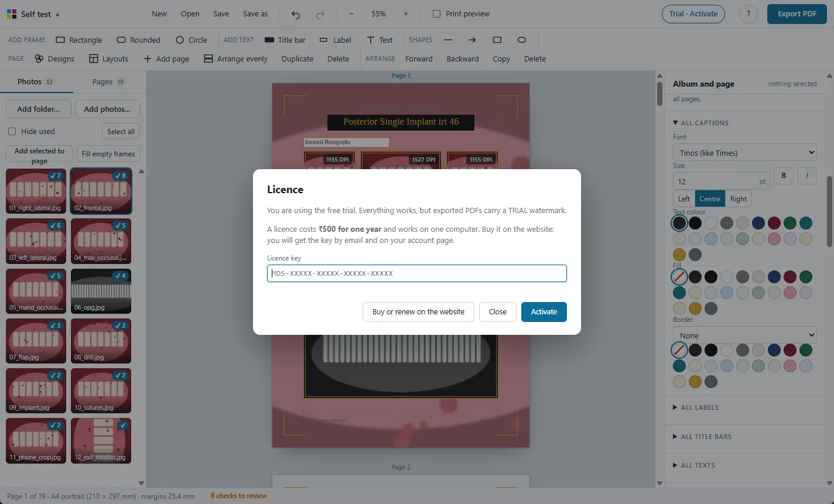Click Buy or renew on the website

pyautogui.click(x=418, y=312)
